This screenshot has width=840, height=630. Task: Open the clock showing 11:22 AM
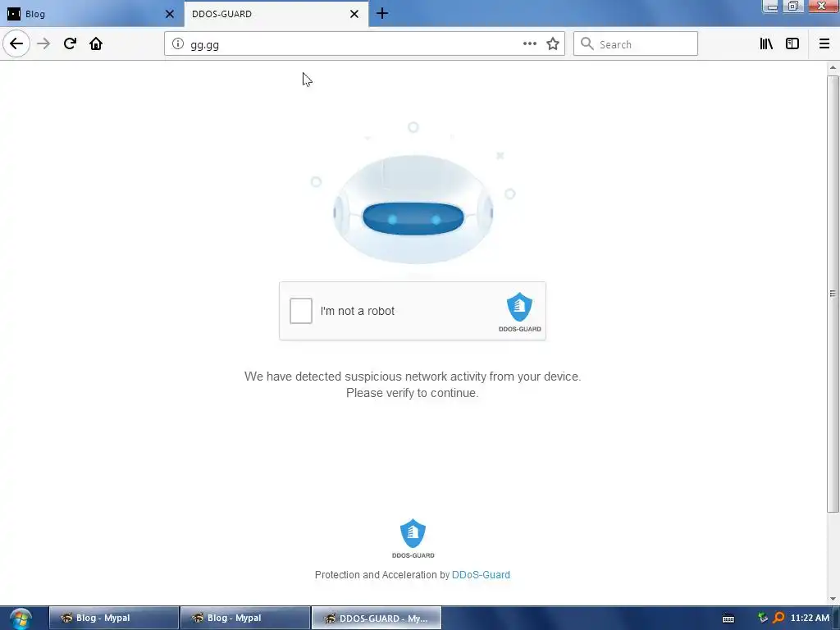pos(810,618)
